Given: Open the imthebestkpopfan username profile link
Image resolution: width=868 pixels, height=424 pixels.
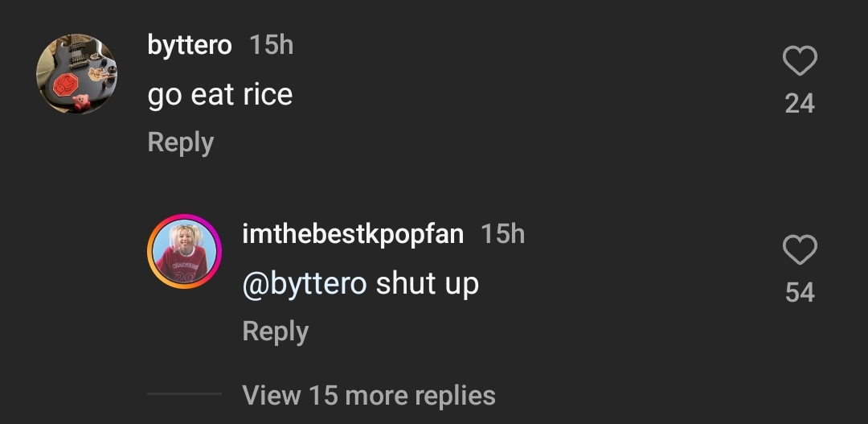Looking at the screenshot, I should point(353,234).
